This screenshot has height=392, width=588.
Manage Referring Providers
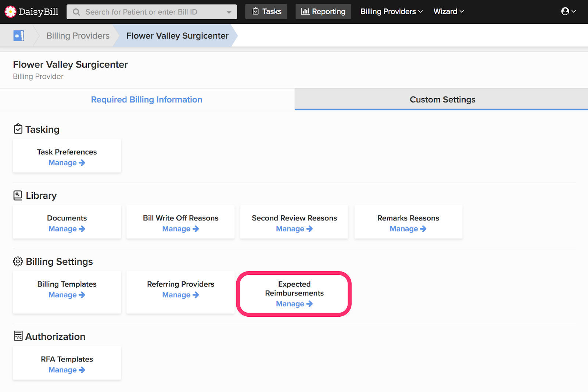pos(180,295)
